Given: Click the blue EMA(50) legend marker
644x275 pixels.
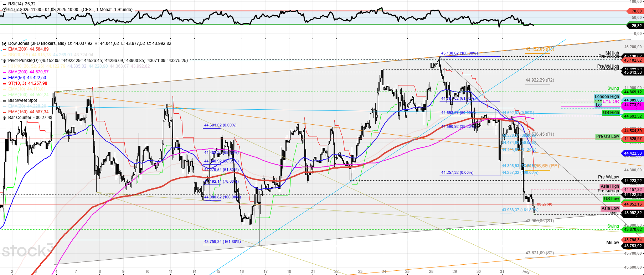Looking at the screenshot, I should click(4, 78).
